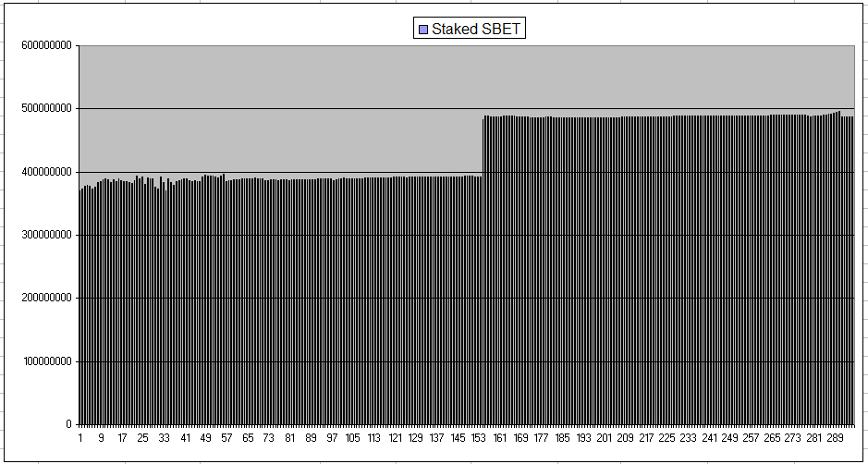
Task: Click x-axis label 65
Action: 248,438
